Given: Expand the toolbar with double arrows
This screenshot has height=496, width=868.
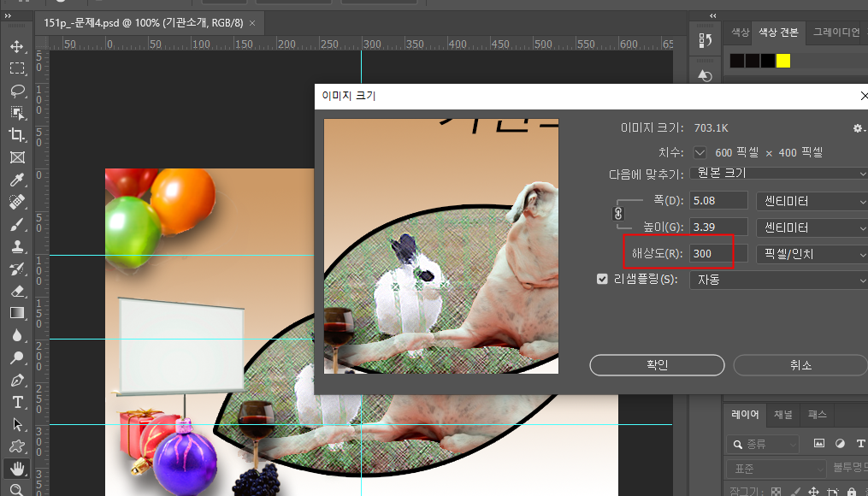Looking at the screenshot, I should [7, 16].
